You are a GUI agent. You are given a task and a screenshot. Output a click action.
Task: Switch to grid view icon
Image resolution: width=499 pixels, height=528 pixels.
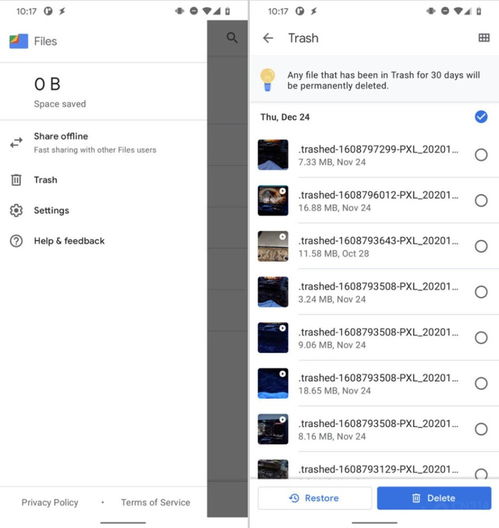click(x=484, y=38)
